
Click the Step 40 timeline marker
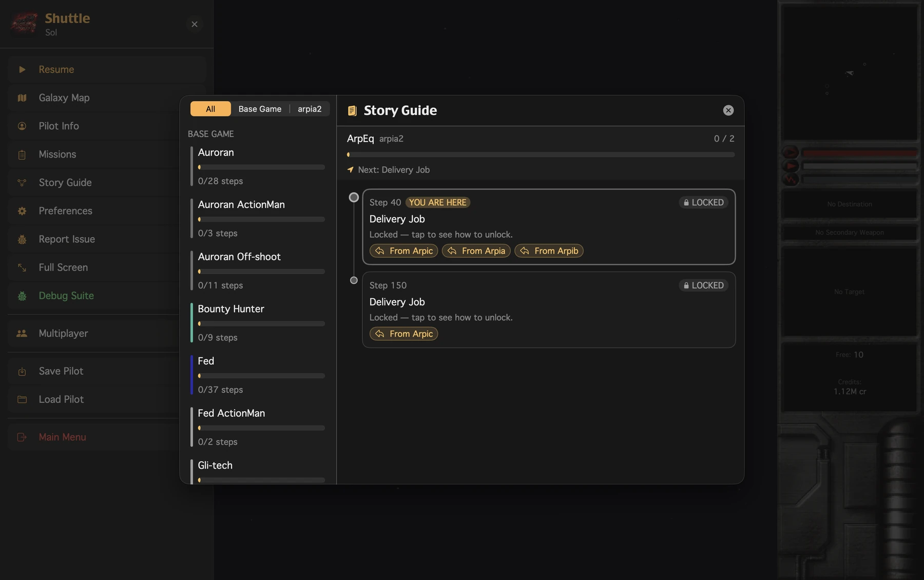click(354, 197)
